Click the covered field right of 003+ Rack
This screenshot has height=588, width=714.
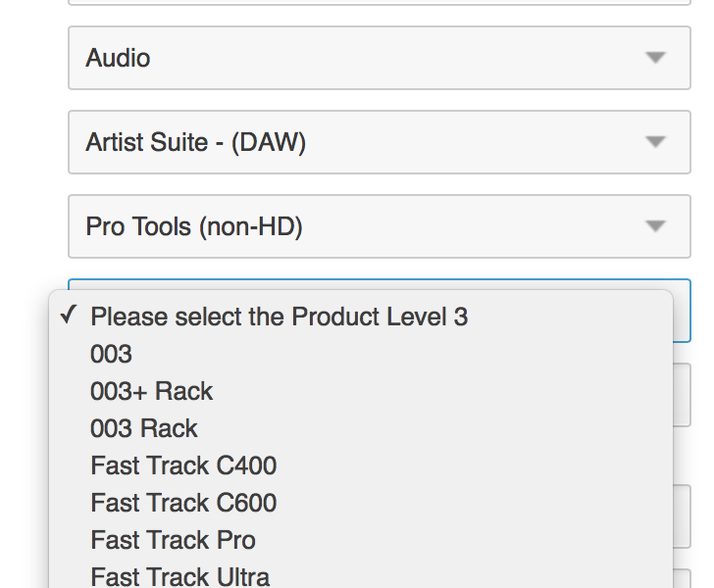point(683,394)
